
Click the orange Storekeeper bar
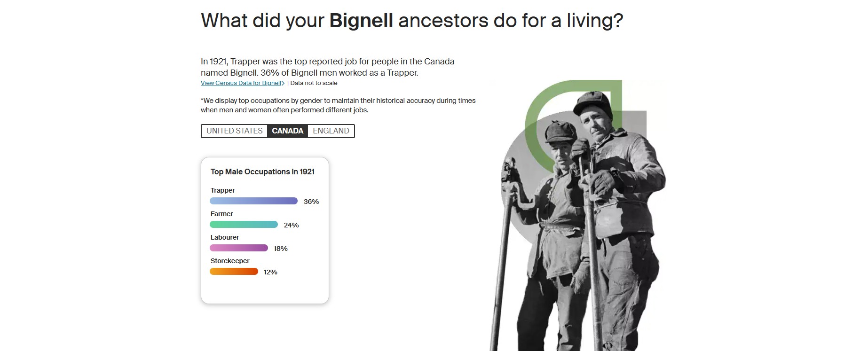point(234,271)
